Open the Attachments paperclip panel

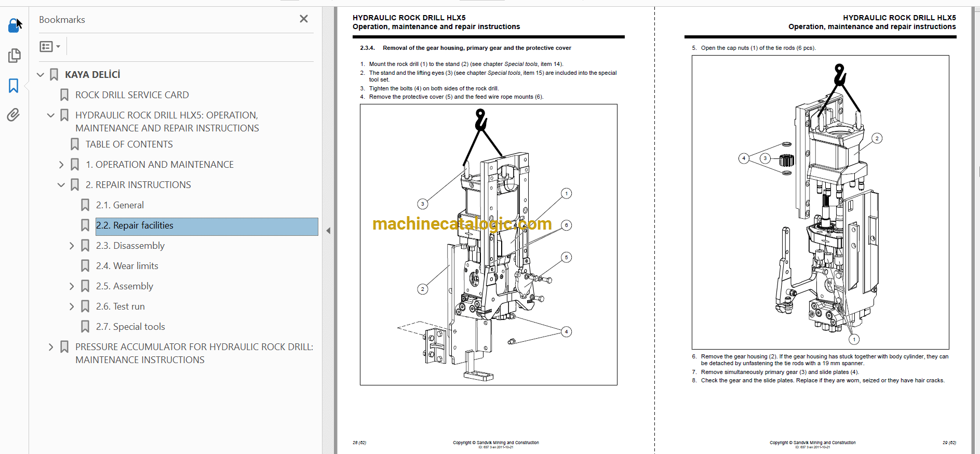(14, 115)
